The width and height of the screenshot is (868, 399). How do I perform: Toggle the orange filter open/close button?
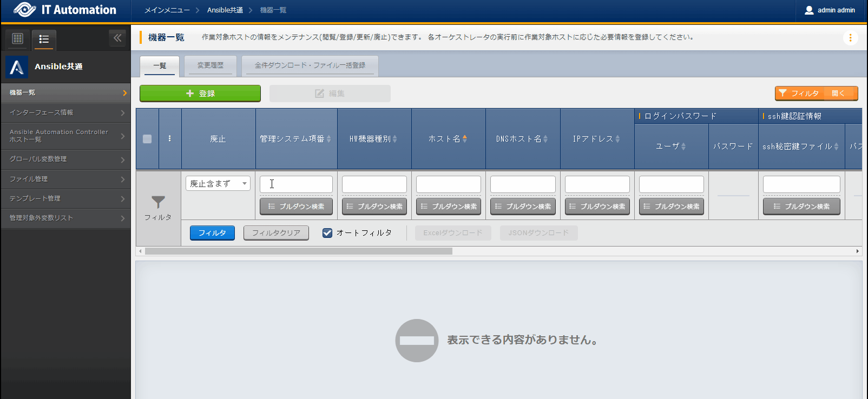[816, 94]
